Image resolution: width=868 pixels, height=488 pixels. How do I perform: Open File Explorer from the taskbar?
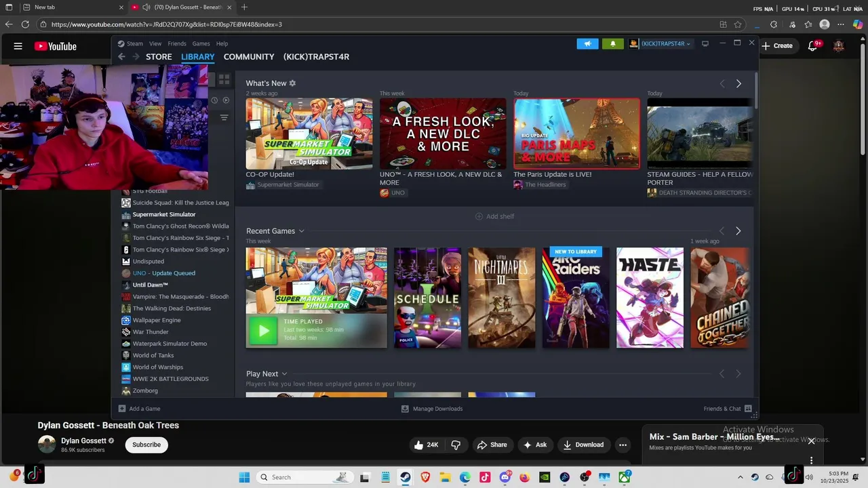click(446, 477)
